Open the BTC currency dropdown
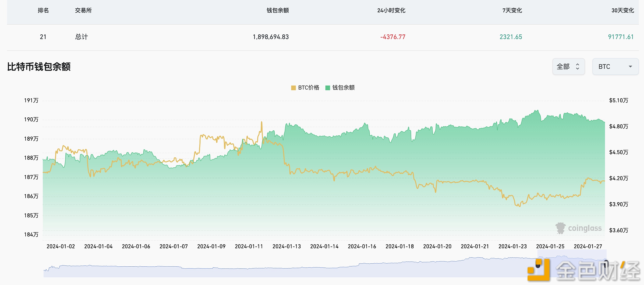 click(615, 66)
